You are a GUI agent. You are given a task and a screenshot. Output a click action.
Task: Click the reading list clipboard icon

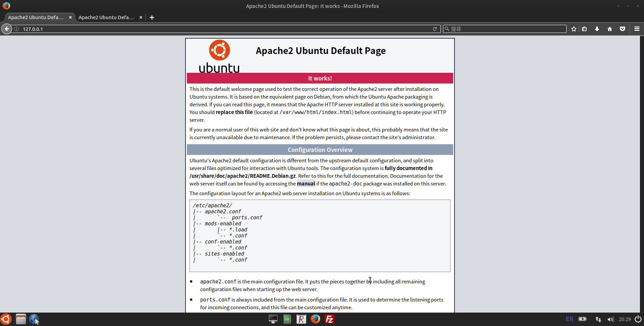(584, 29)
